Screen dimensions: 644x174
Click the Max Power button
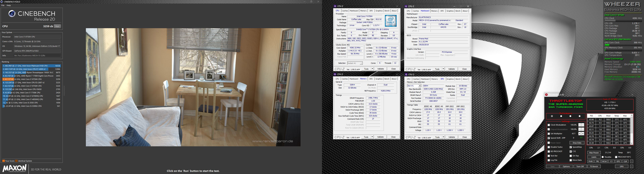click(x=594, y=153)
